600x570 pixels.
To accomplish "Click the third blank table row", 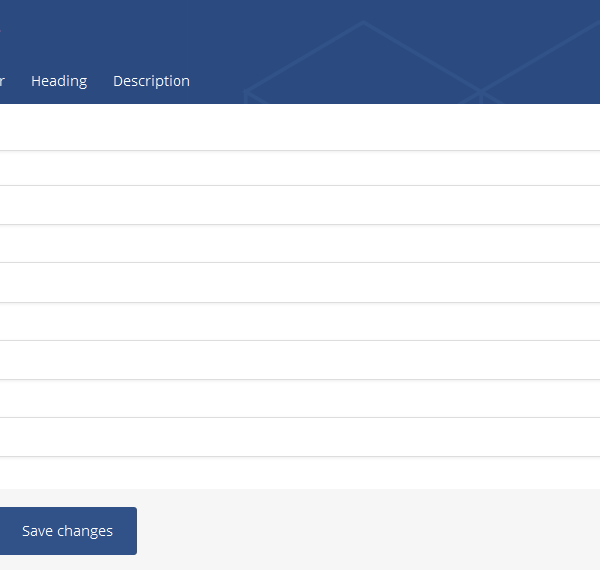I will [300, 205].
